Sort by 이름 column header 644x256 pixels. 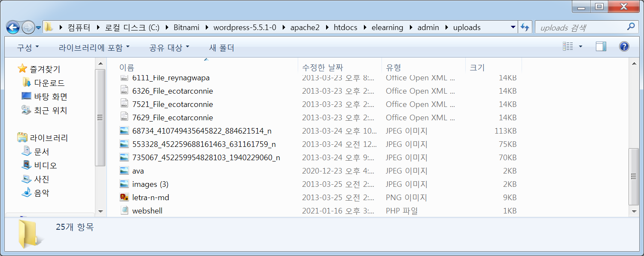[x=127, y=67]
